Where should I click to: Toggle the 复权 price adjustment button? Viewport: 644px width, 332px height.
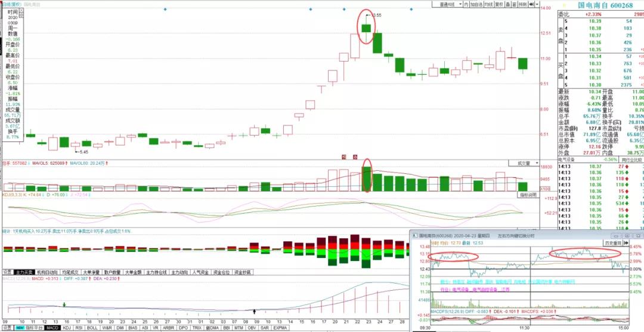[500, 4]
